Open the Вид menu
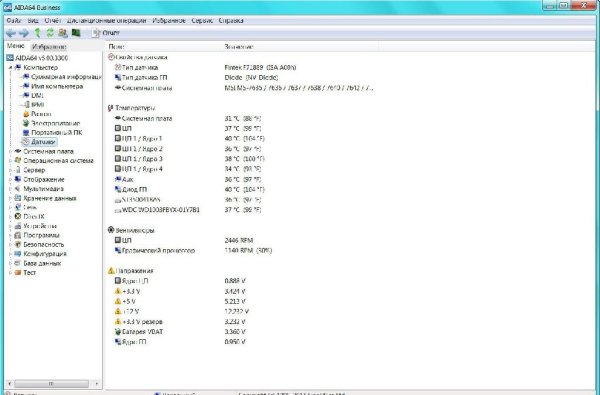Viewport: 600px width, 395px height. tap(33, 21)
